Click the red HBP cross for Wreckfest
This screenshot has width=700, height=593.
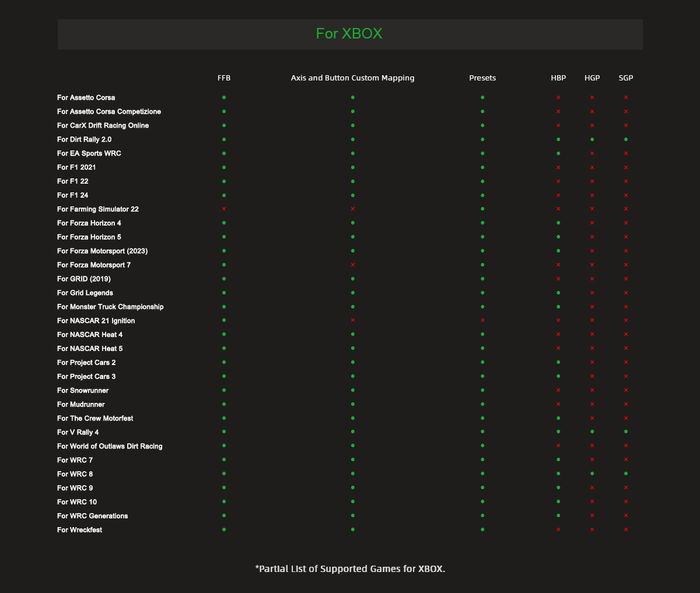[x=558, y=529]
